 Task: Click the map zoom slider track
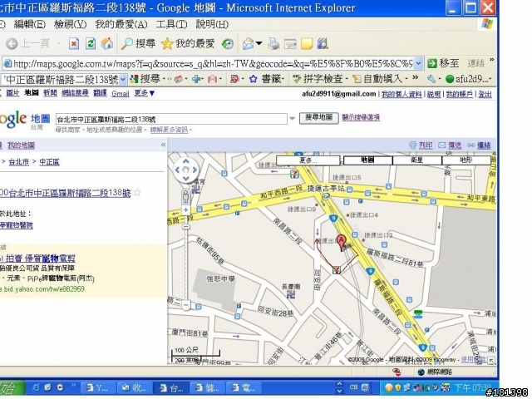tap(186, 257)
